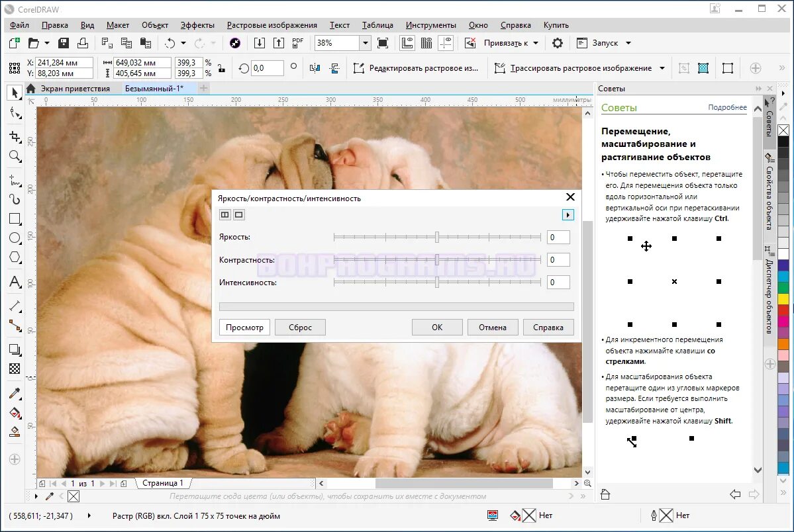Screen dimensions: 794x532
Task: Expand dialog options flyout arrow
Action: [568, 214]
